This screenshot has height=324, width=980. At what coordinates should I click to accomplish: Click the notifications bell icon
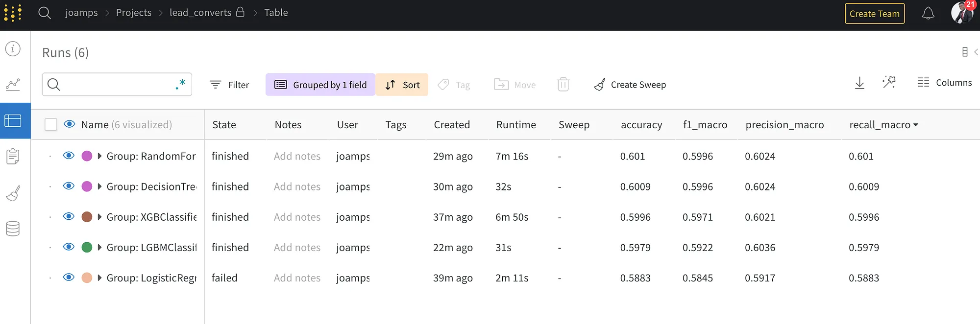928,13
